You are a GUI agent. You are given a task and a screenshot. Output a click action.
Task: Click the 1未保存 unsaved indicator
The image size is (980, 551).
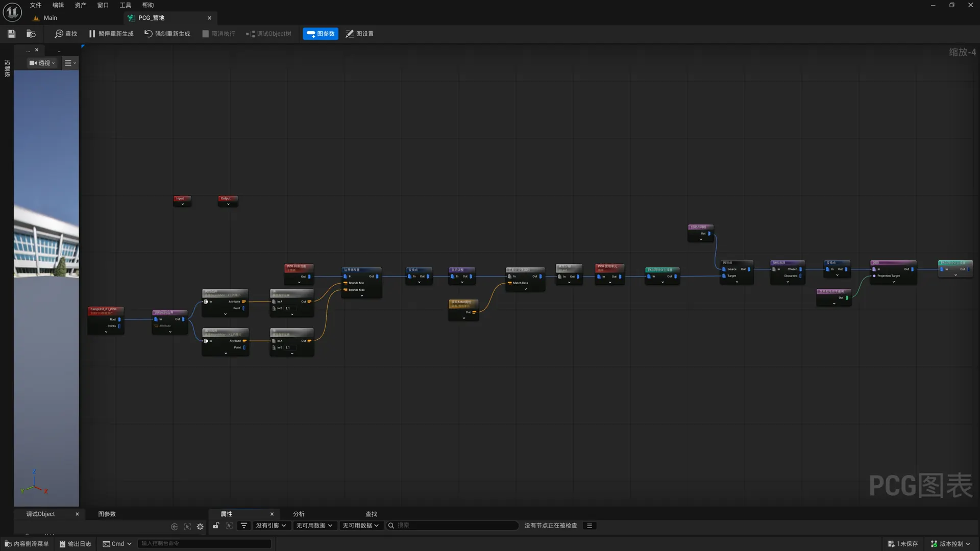[x=902, y=544]
